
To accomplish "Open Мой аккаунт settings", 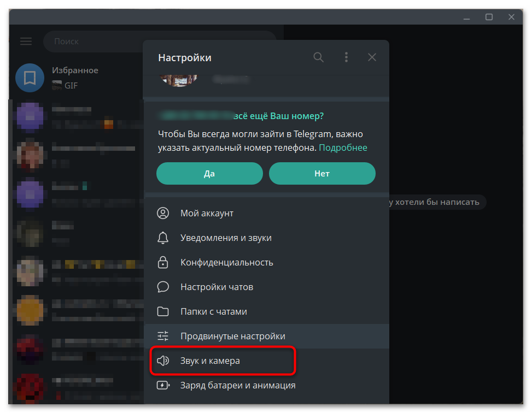I will click(267, 213).
